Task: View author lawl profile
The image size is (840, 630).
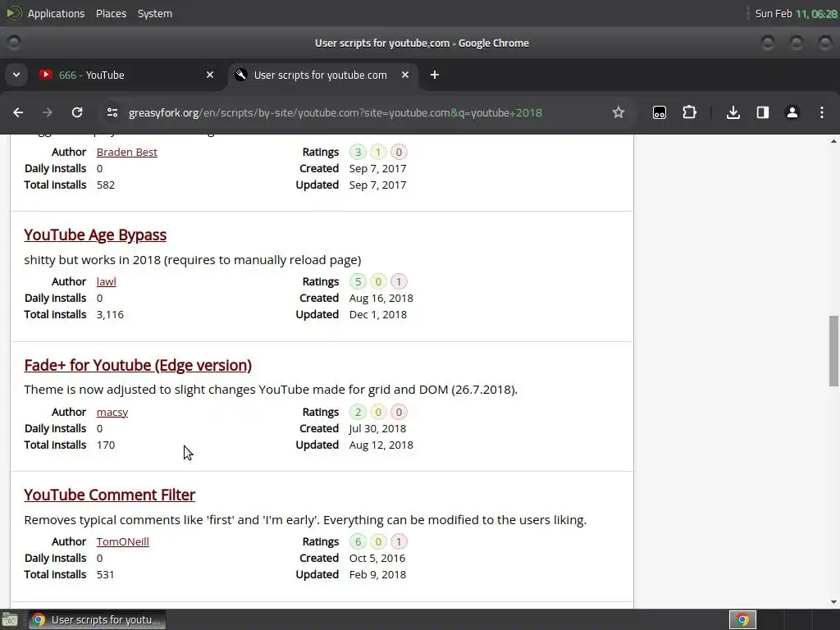Action: click(106, 282)
